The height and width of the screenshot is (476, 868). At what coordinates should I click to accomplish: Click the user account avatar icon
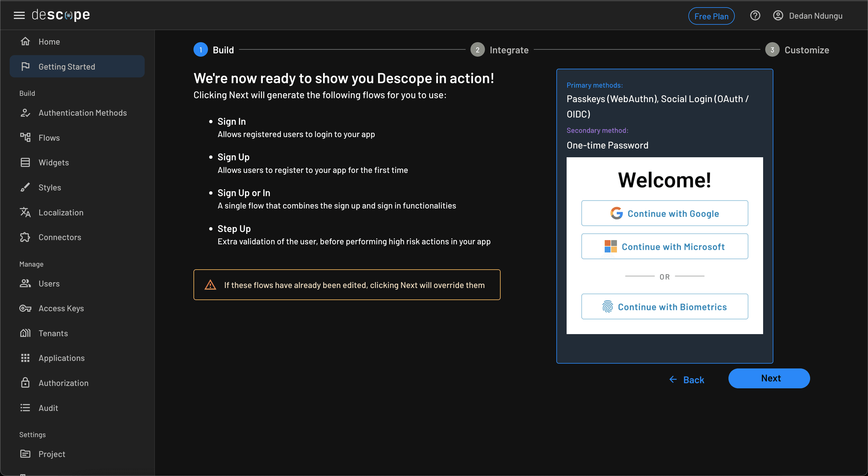point(778,15)
